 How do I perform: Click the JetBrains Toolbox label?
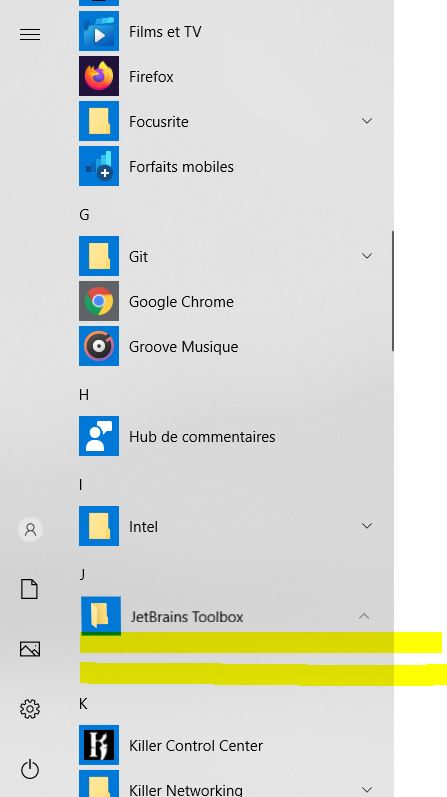pos(187,617)
